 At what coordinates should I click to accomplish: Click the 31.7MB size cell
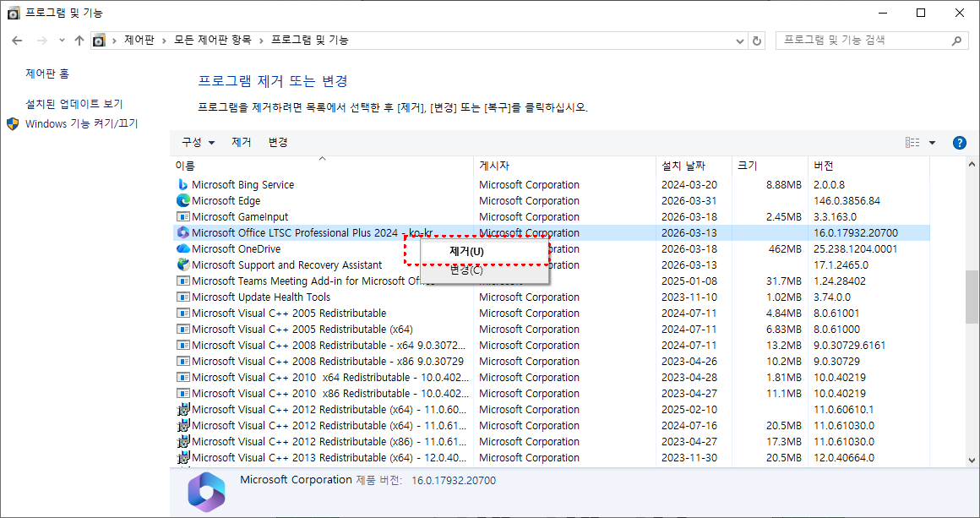[784, 281]
